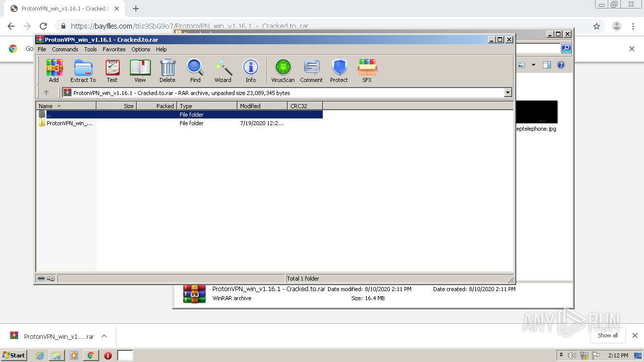Toggle the Explorer preview pane icon
The width and height of the screenshot is (644, 362).
click(x=547, y=65)
